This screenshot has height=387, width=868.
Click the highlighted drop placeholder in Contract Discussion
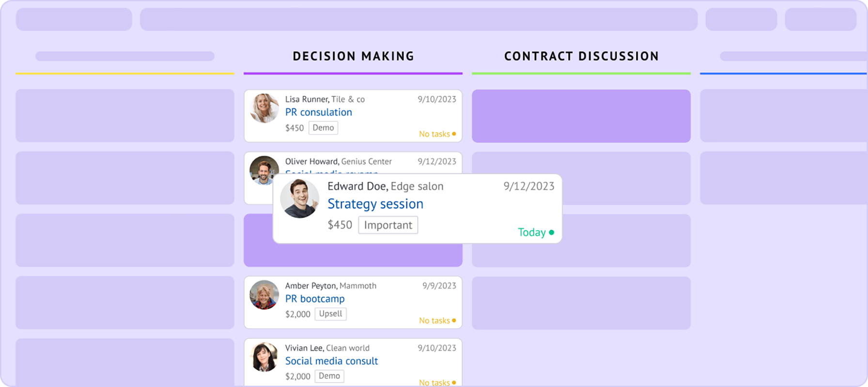581,116
